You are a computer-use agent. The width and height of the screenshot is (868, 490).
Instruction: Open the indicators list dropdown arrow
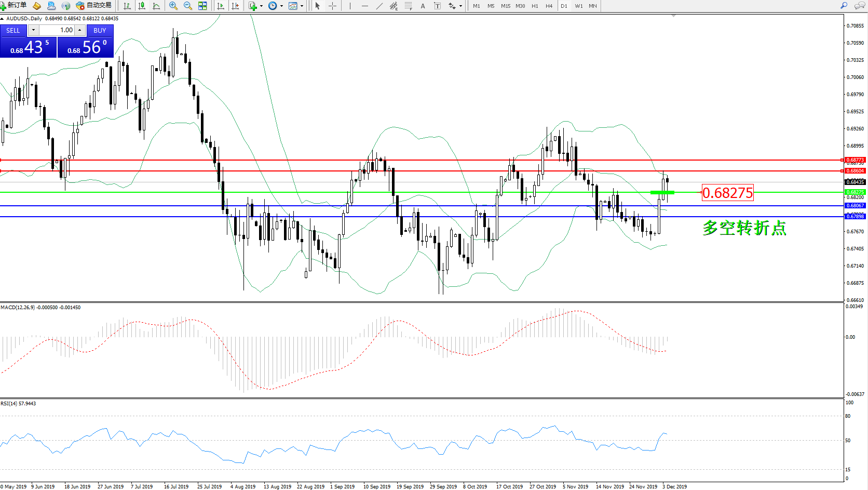[261, 6]
